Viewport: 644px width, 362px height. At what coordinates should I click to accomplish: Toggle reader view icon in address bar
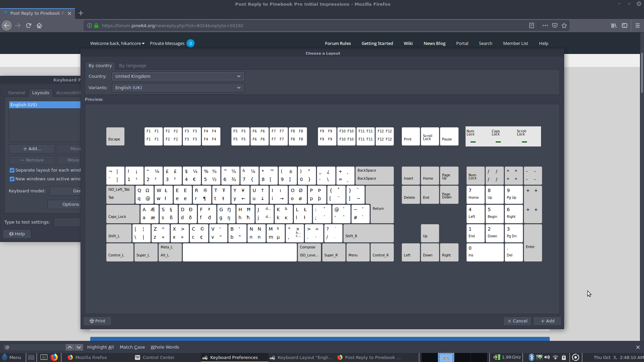[532, 25]
